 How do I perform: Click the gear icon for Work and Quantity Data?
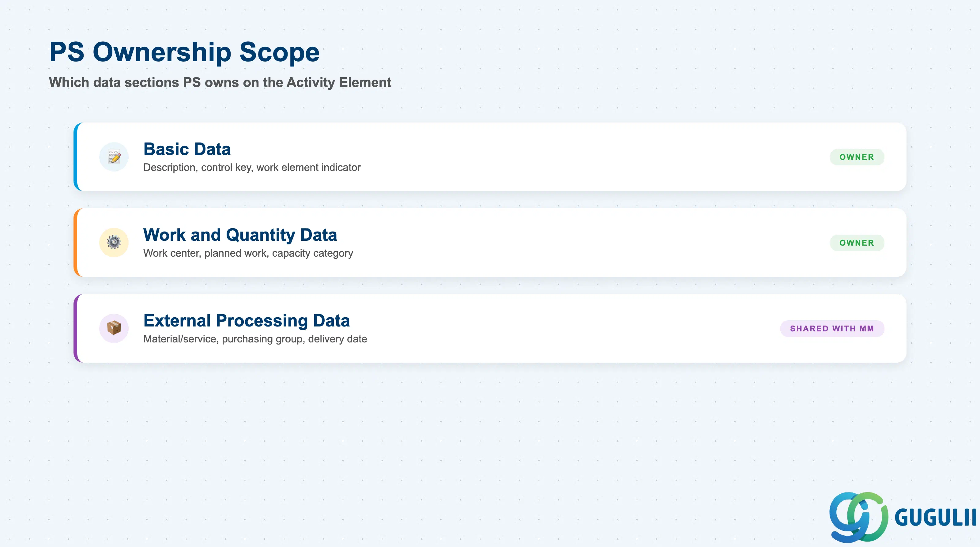[x=114, y=242]
